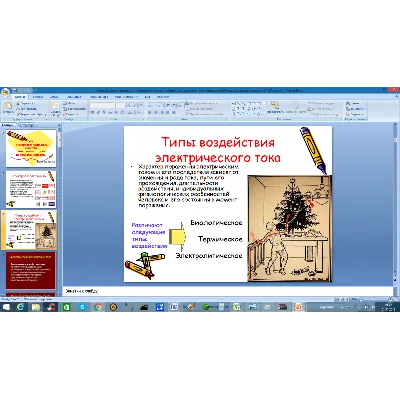Open the Select option in Editing group
Image resolution: width=400 pixels, height=400 pixels.
pos(355,114)
